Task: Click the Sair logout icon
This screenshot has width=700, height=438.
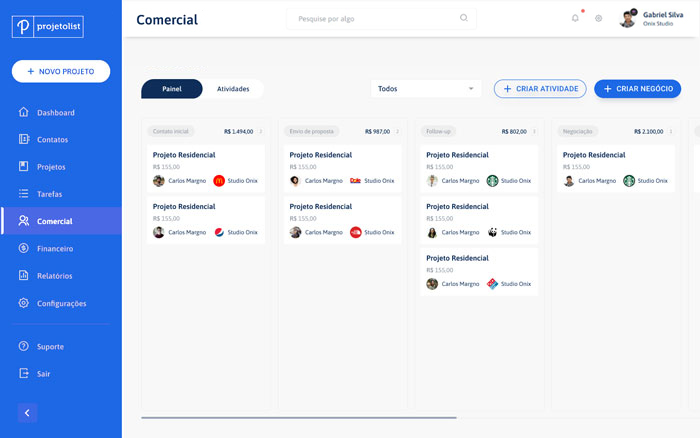Action: (x=24, y=374)
